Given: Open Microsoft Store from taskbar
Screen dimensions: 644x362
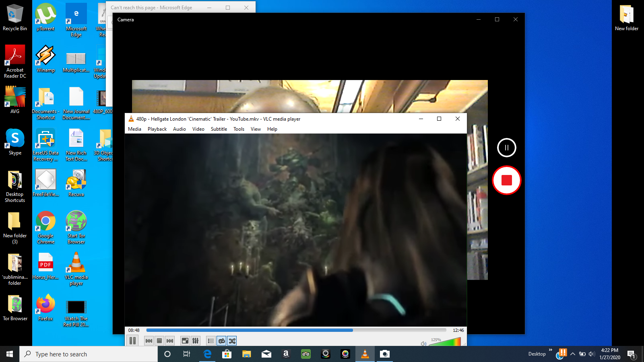Looking at the screenshot, I should pos(227,354).
